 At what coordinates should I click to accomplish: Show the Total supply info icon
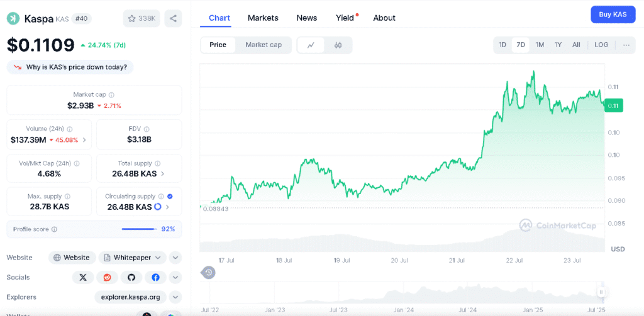click(158, 163)
